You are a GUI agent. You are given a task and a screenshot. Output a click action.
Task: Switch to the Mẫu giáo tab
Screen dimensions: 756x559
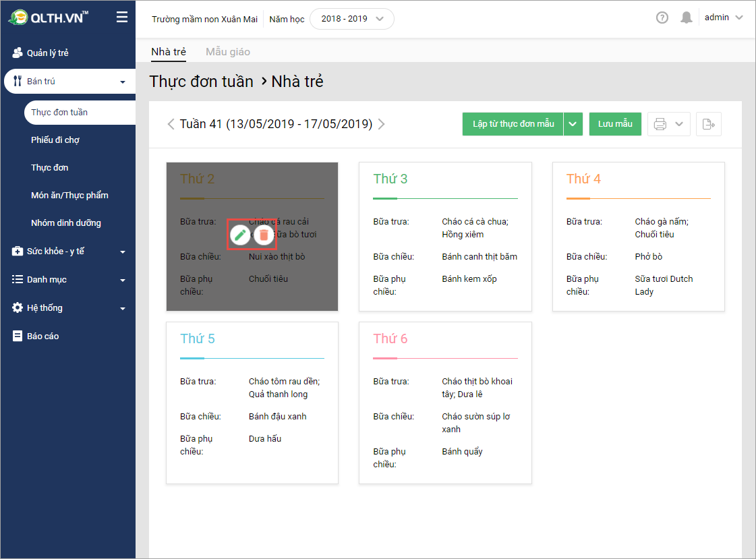(x=227, y=51)
